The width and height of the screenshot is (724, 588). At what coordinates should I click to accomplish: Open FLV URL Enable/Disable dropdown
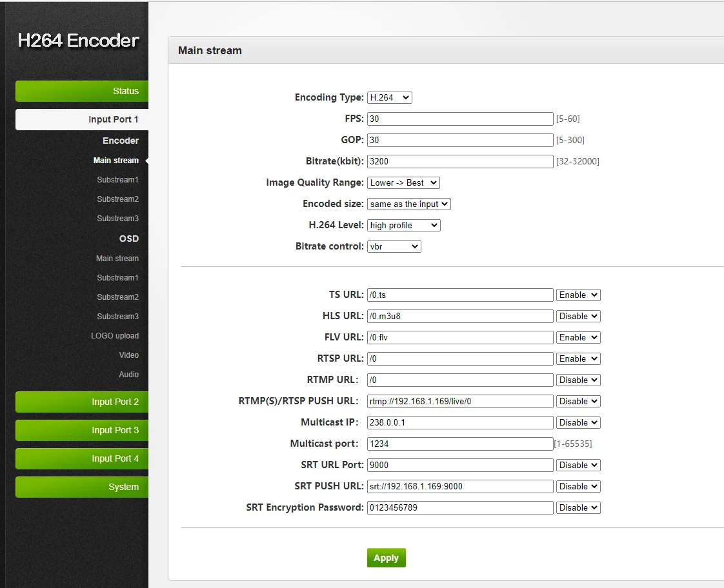[x=578, y=338]
